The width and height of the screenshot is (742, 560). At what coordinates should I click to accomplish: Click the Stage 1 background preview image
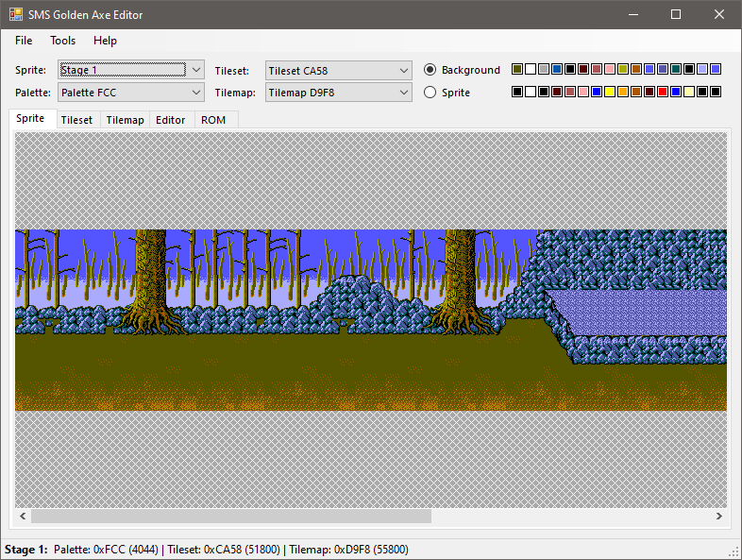click(371, 320)
